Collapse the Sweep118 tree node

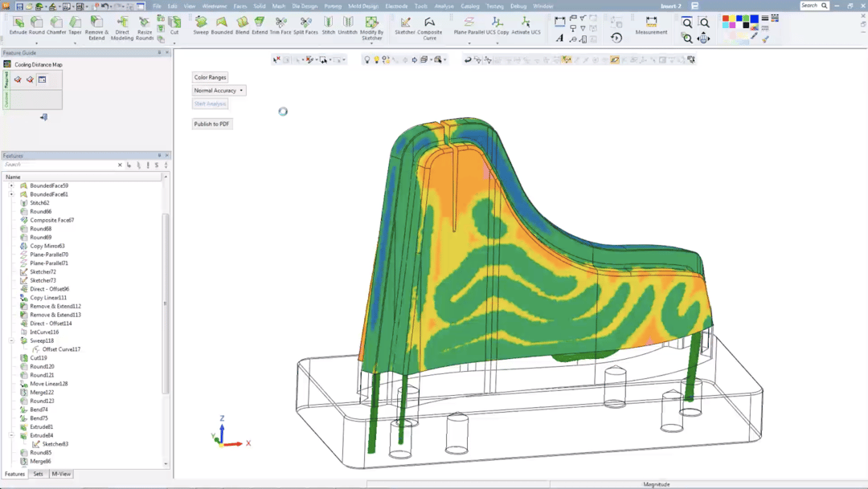tap(11, 341)
